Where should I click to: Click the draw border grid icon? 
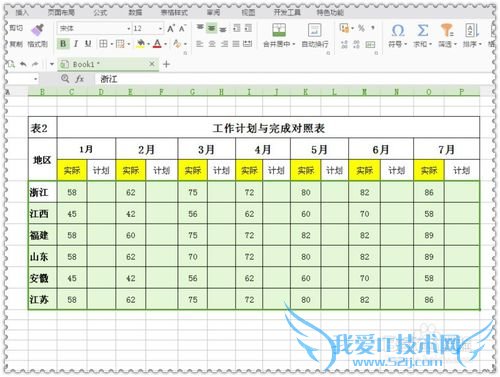tap(120, 44)
